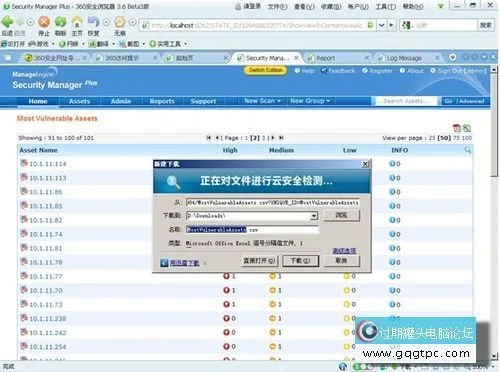Click the file name field in download dialog
The height and width of the screenshot is (372, 500).
point(252,230)
